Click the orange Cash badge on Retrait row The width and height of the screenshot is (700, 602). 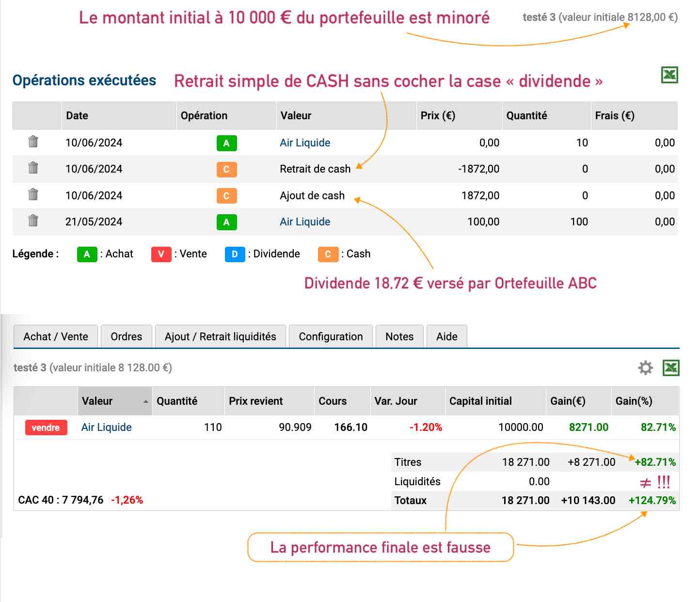[x=226, y=169]
